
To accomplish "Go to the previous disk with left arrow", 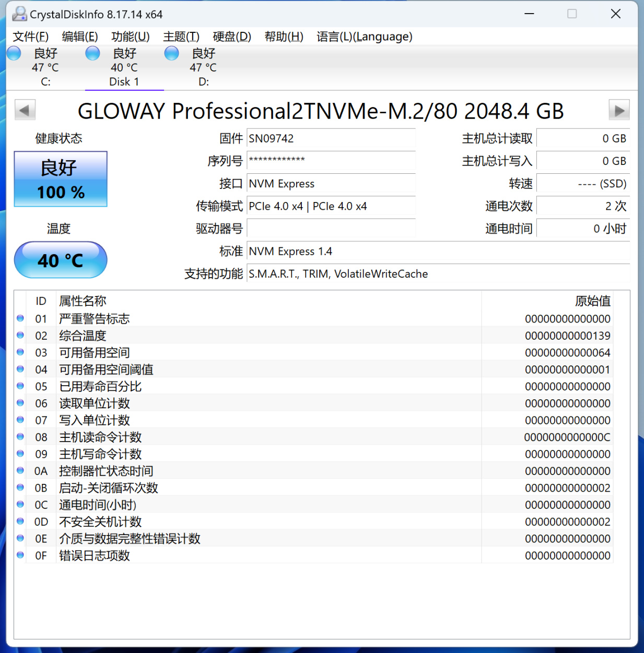I will tap(25, 110).
